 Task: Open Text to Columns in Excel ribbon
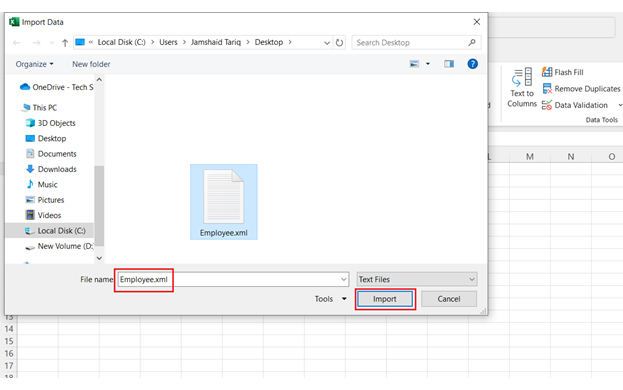[x=522, y=87]
